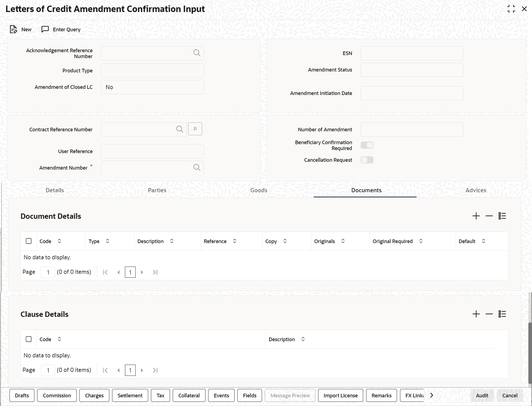
Task: Switch to the Parties tab
Action: (157, 190)
